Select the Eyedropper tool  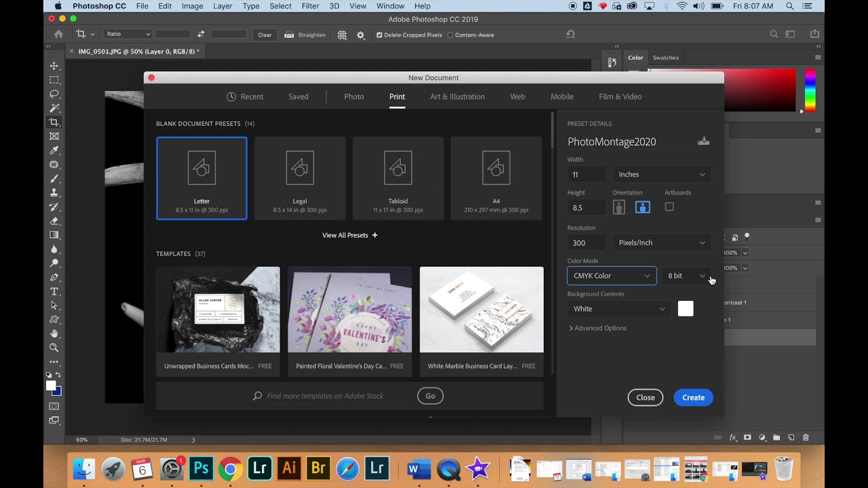tap(54, 150)
